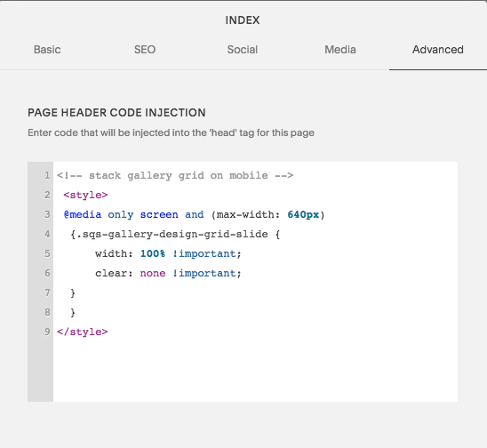
Task: Click the Page Header Code Injection heading
Action: (x=116, y=113)
